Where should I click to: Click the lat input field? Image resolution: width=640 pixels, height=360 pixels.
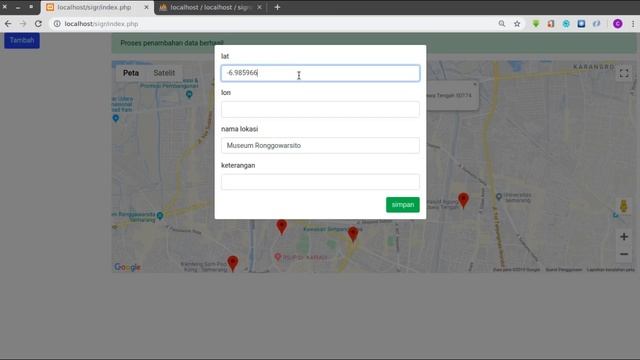point(320,73)
